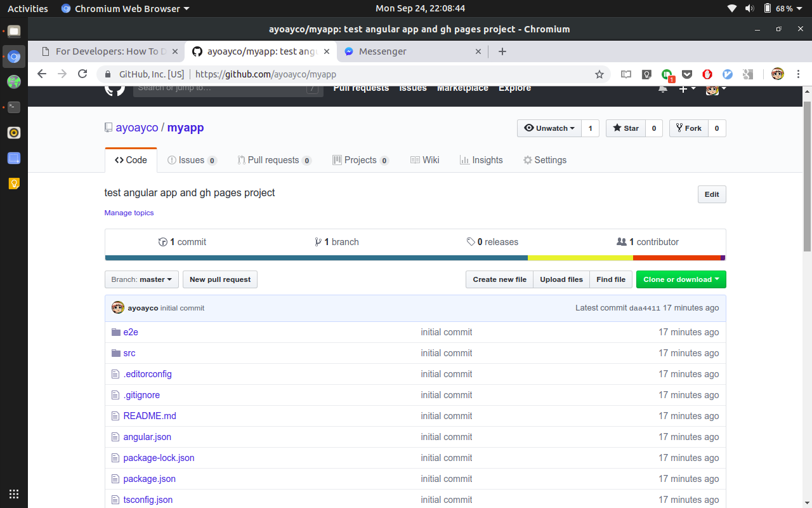The image size is (812, 508).
Task: Open the Insights tab
Action: (x=481, y=160)
